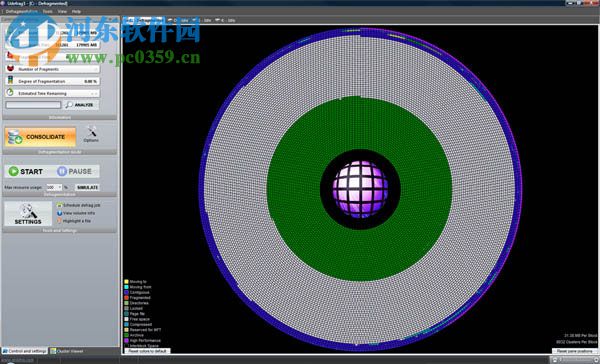Click the Contiguous blue color swatch
Screen dimensions: 600x364
click(126, 292)
